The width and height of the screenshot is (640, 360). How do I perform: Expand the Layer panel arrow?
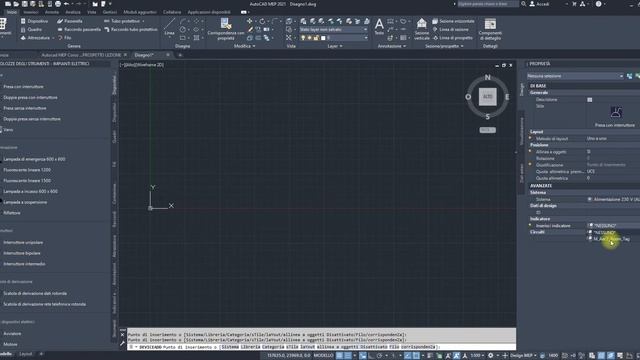point(341,46)
